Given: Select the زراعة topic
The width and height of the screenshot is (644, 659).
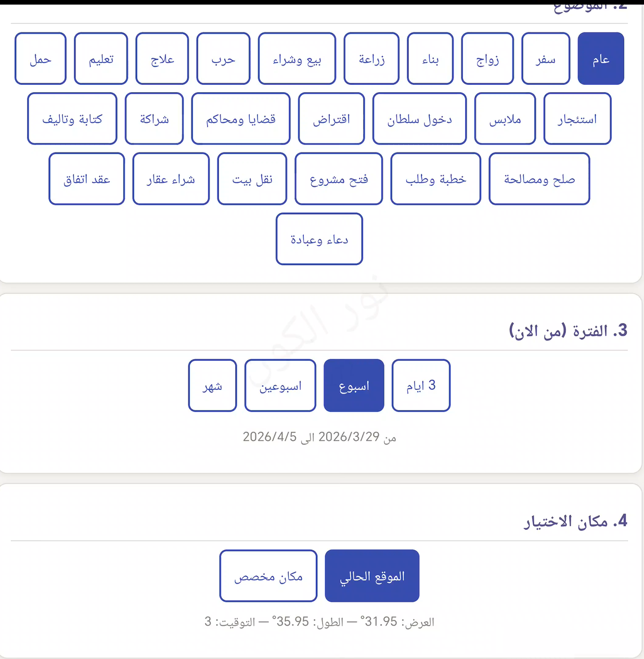Looking at the screenshot, I should pos(371,59).
